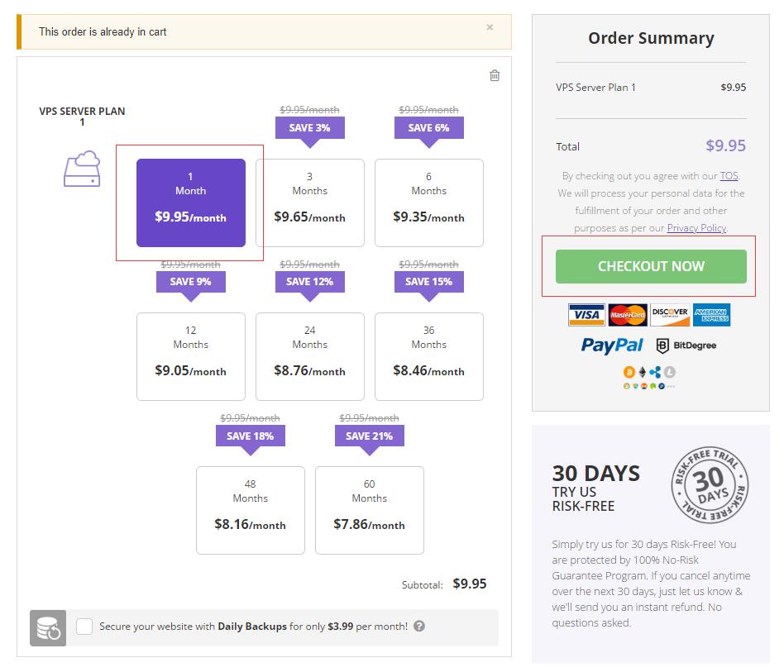Click the Daily Backups database icon
This screenshot has width=784, height=672.
[48, 627]
